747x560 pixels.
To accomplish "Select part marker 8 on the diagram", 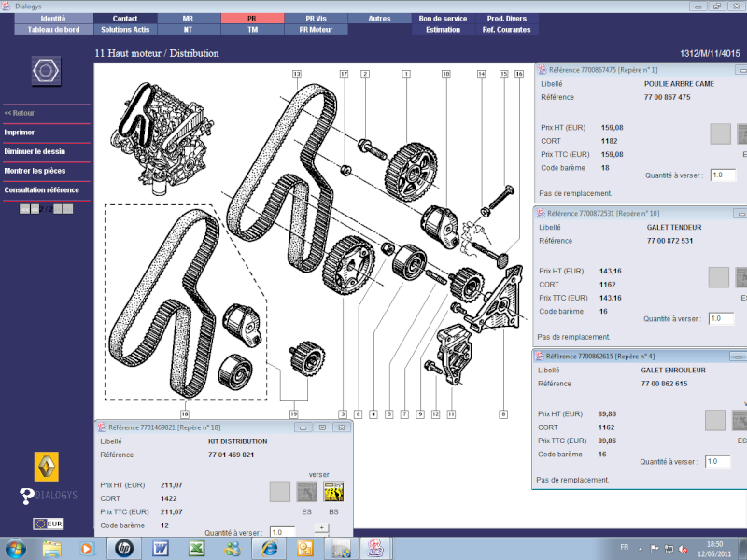I will [503, 414].
